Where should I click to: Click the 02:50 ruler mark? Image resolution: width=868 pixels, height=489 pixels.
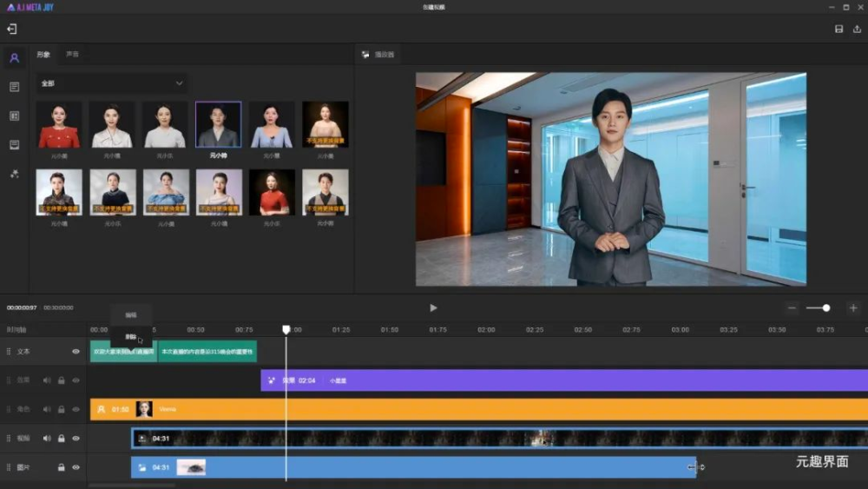pyautogui.click(x=583, y=329)
